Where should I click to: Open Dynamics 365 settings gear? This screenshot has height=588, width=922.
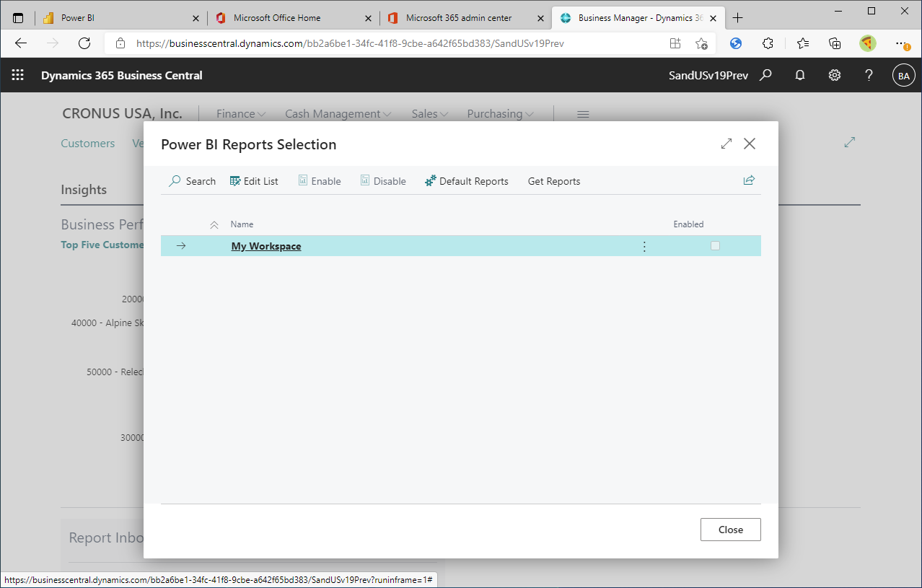point(834,75)
